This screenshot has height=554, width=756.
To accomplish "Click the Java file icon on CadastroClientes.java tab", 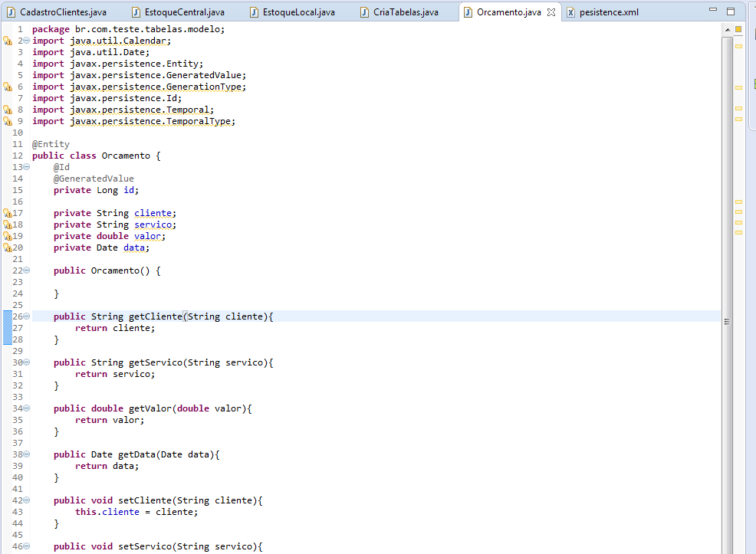I will coord(11,12).
